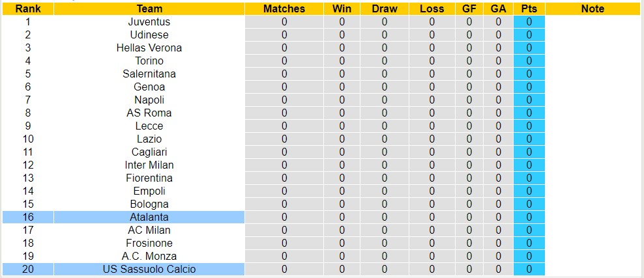Click the GA column header
The width and height of the screenshot is (644, 278).
pyautogui.click(x=499, y=8)
